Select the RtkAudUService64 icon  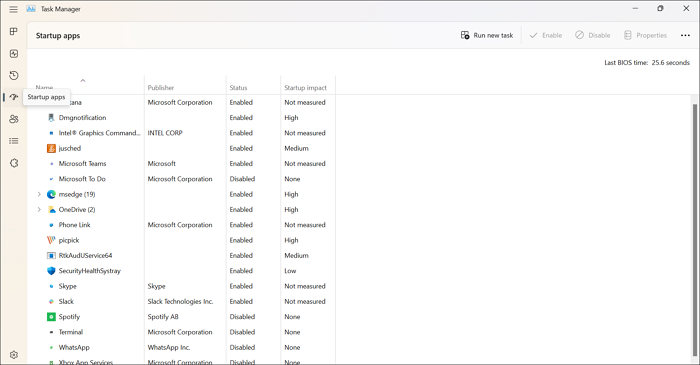point(51,255)
